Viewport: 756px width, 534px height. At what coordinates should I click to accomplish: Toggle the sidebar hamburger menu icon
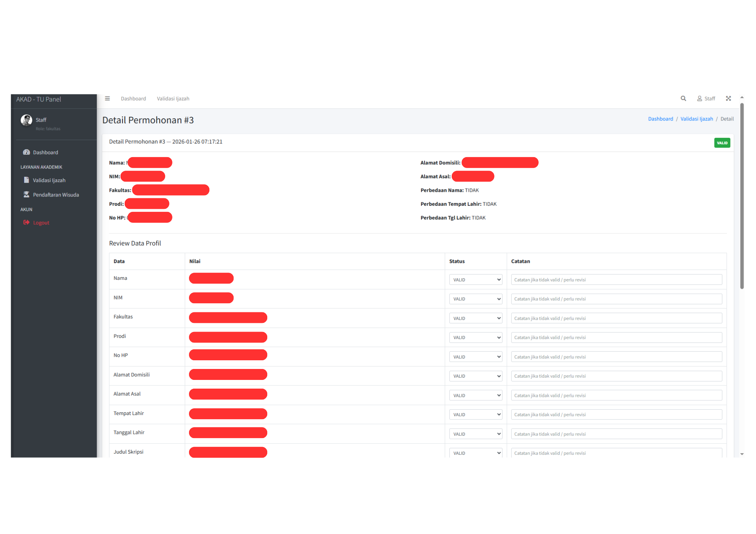[x=107, y=99]
